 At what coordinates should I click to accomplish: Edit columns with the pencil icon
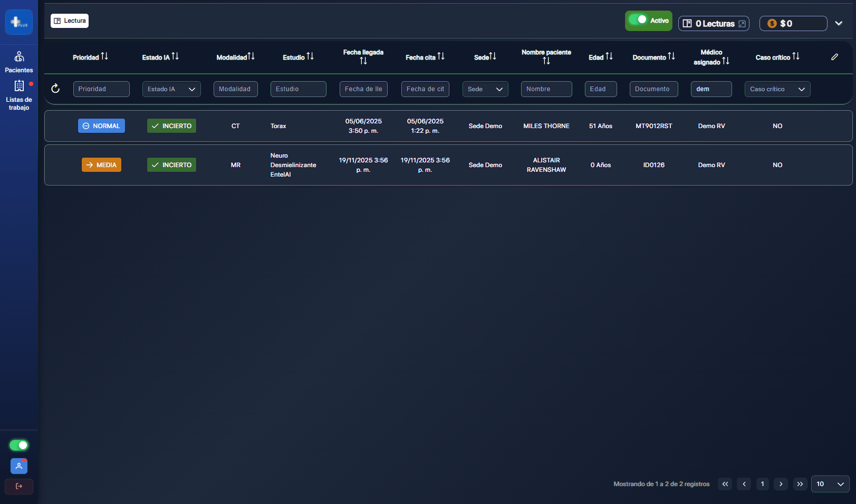tap(834, 57)
